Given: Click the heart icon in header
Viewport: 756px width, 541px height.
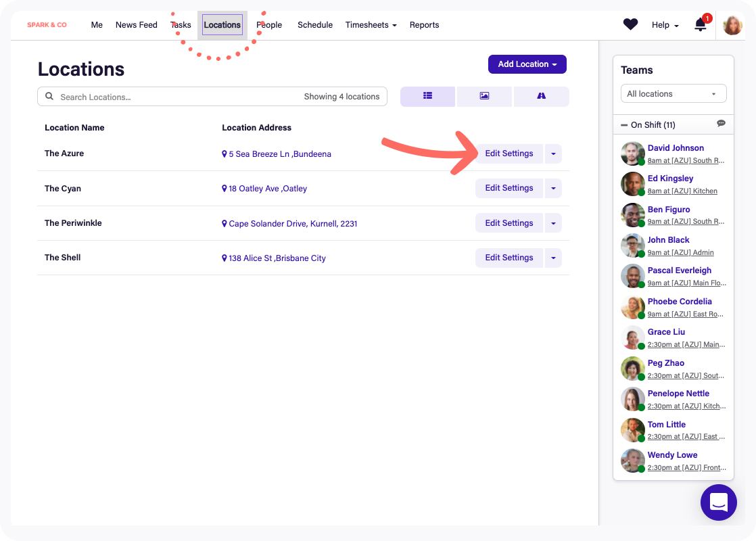Looking at the screenshot, I should point(630,25).
